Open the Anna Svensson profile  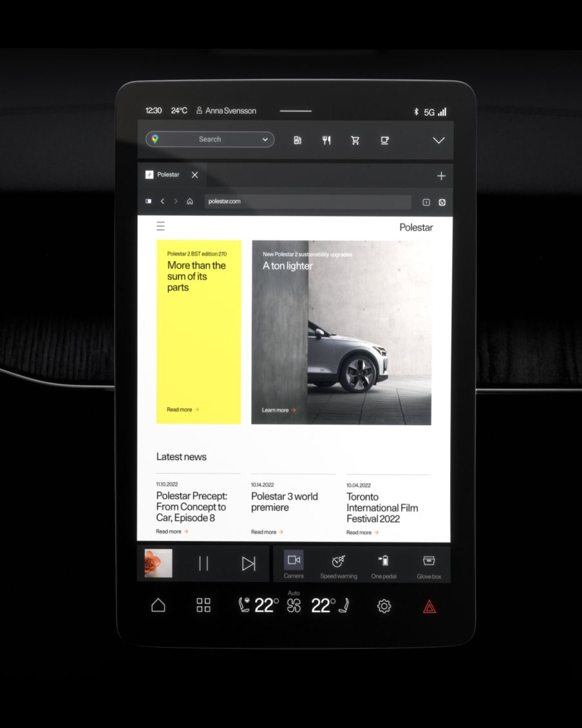(x=226, y=111)
